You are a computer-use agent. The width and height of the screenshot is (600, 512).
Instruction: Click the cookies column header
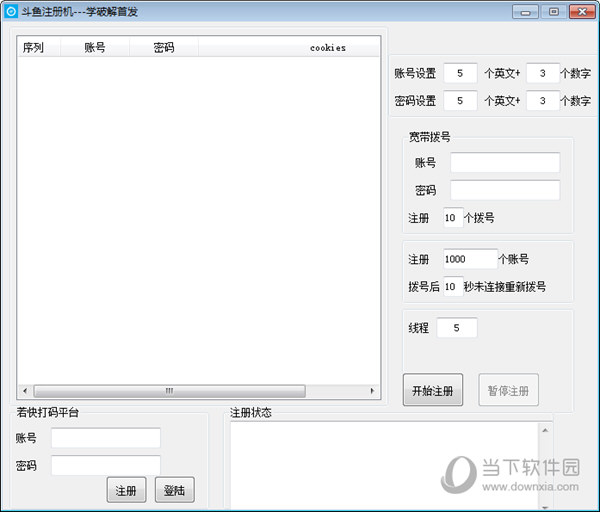pos(289,47)
